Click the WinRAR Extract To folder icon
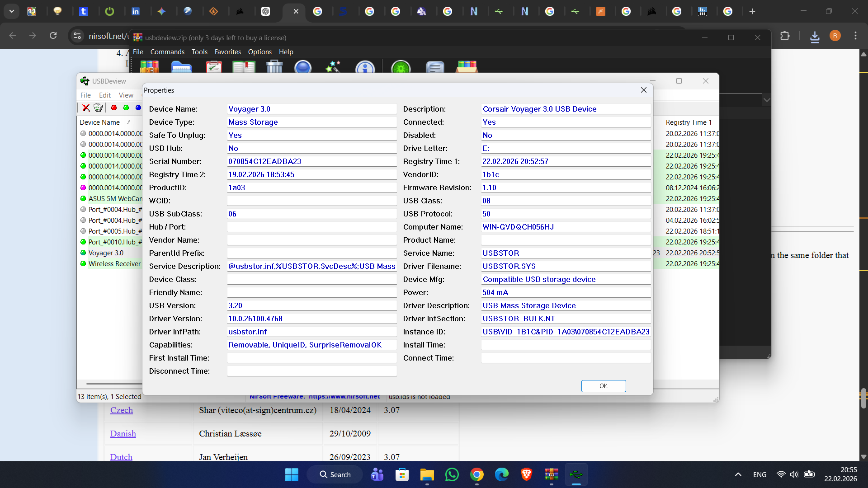The image size is (868, 488). point(182,67)
